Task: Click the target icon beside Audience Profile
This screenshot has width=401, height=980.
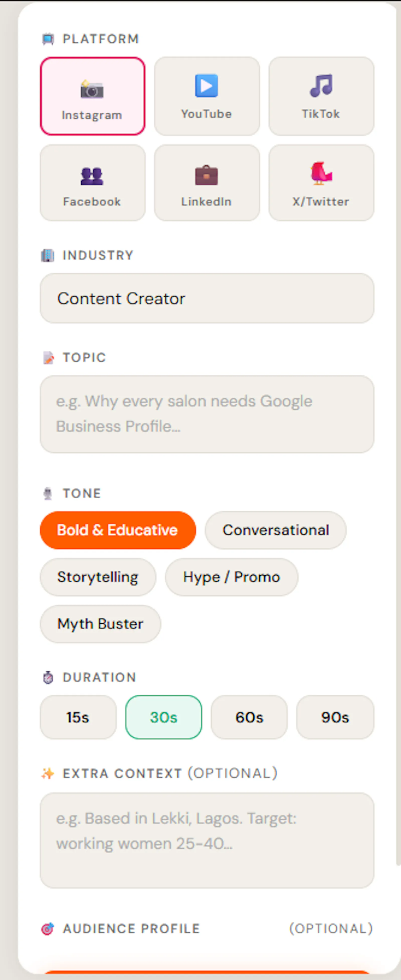Action: [48, 929]
